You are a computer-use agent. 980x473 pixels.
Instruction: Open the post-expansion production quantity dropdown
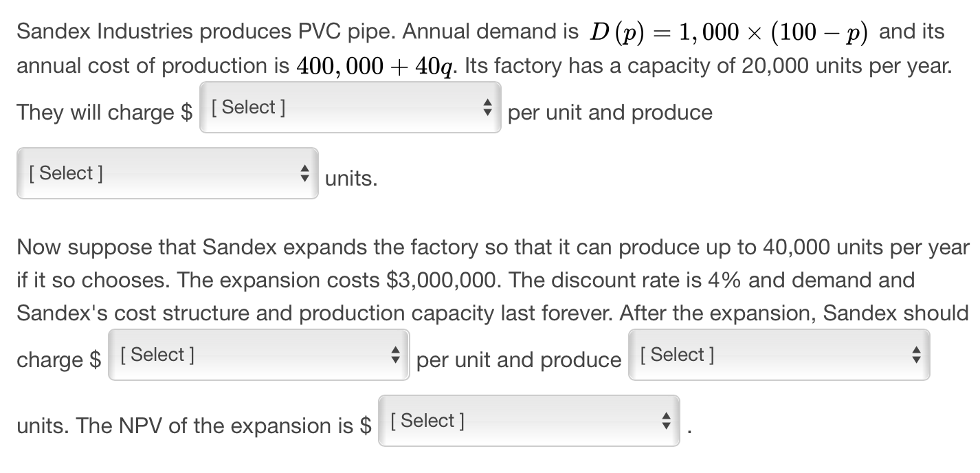tap(778, 354)
